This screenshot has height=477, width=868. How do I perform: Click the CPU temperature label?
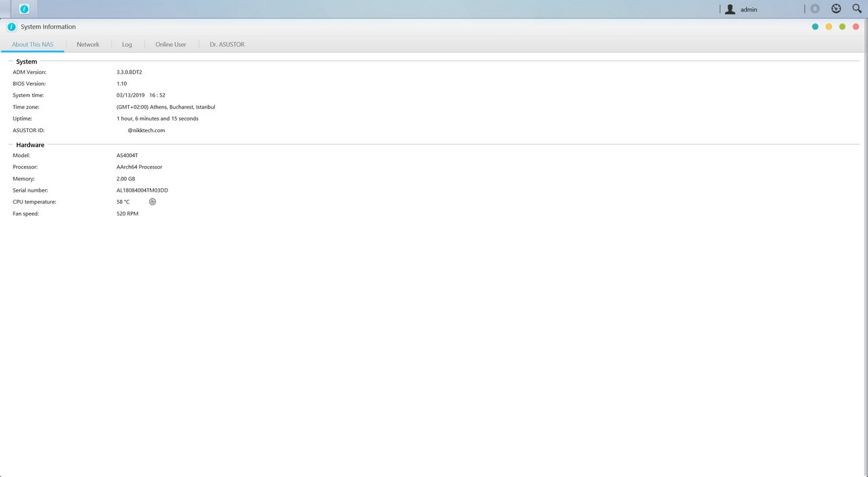tap(35, 202)
